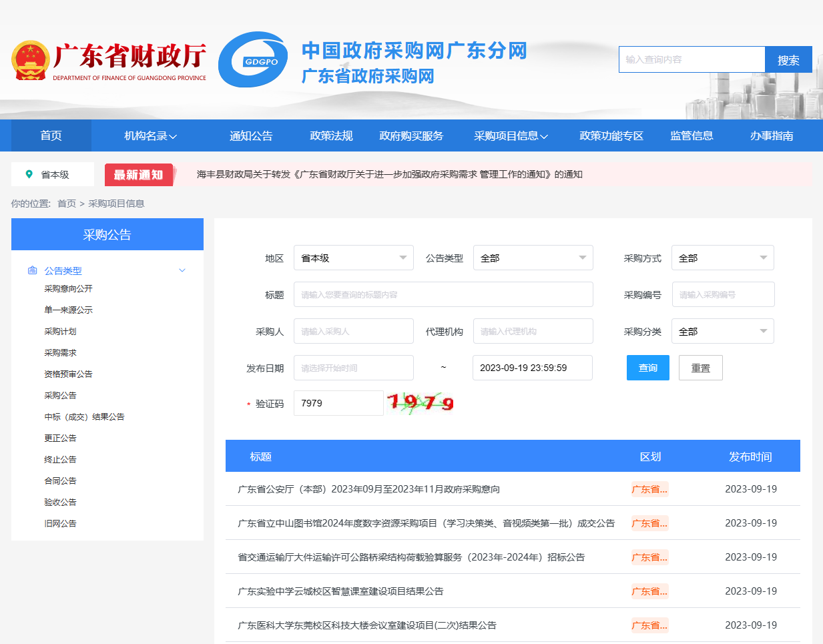Open the 地区 region dropdown showing 省本级
Screen dimensions: 823x644
353,258
